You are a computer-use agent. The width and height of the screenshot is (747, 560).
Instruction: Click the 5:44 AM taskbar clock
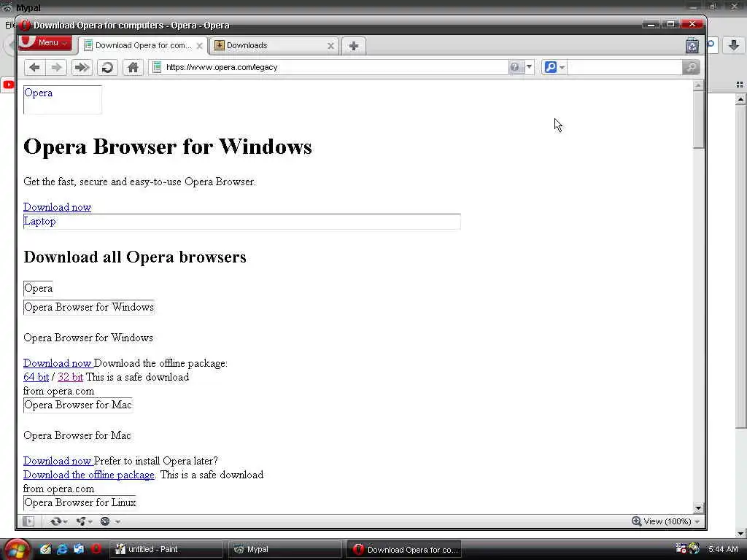coord(723,549)
